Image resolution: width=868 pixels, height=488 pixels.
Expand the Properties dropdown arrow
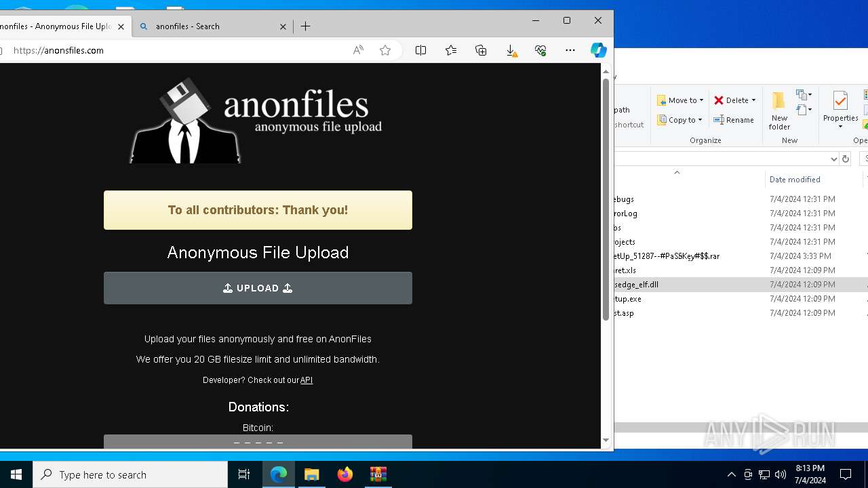840,127
